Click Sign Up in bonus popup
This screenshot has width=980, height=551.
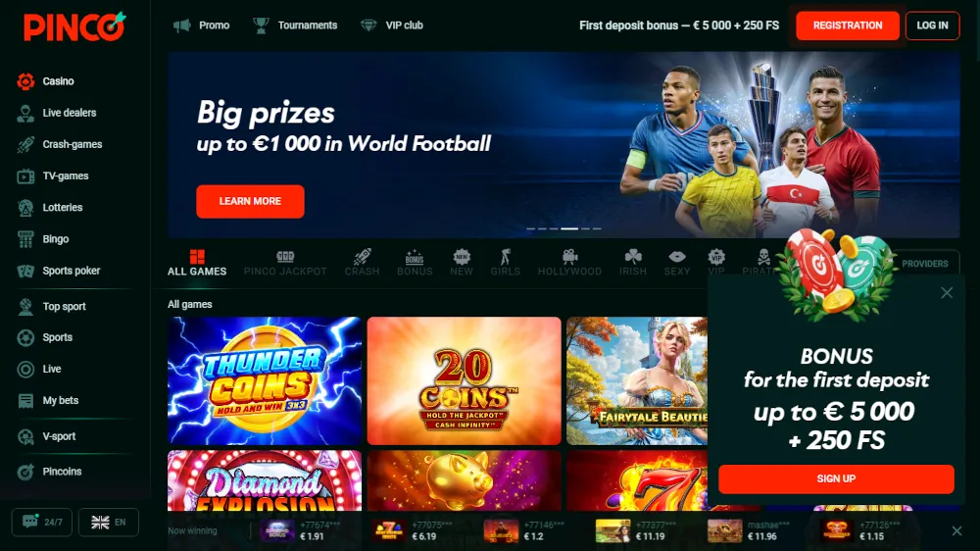836,478
